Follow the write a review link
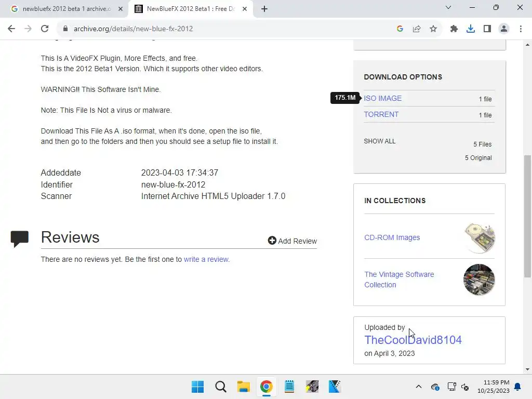Viewport: 532px width, 399px height. click(x=207, y=259)
